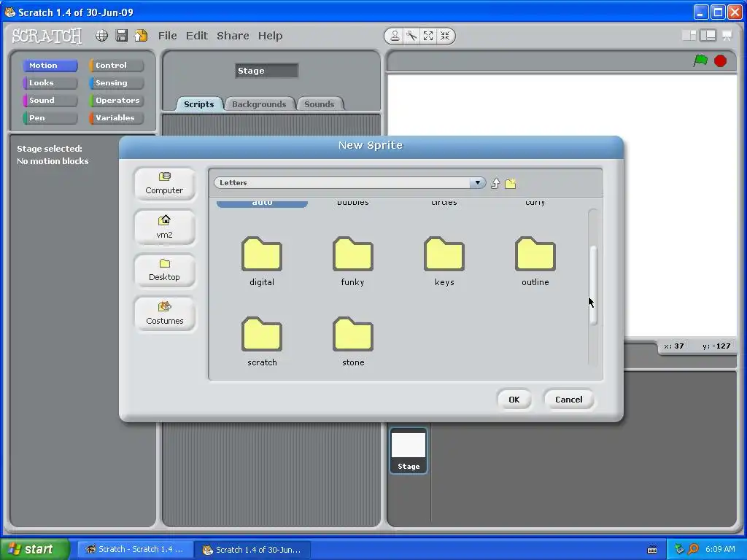
Task: Select the Stage thumbnail in sprite list
Action: pyautogui.click(x=409, y=451)
